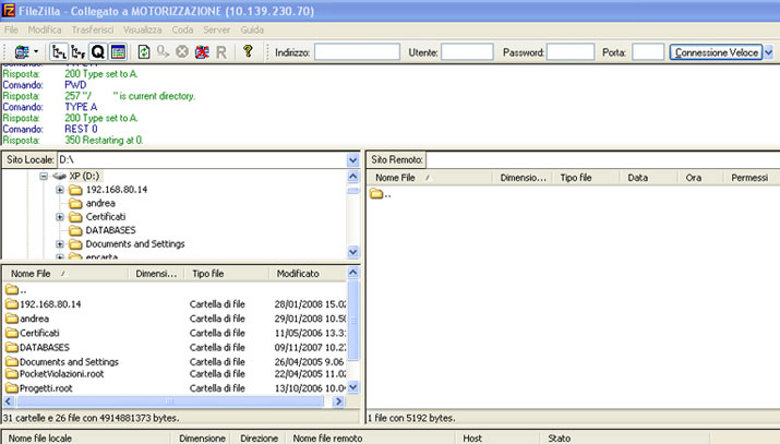This screenshot has height=444, width=780.
Task: Click the Connessione Veloce button
Action: [x=716, y=52]
